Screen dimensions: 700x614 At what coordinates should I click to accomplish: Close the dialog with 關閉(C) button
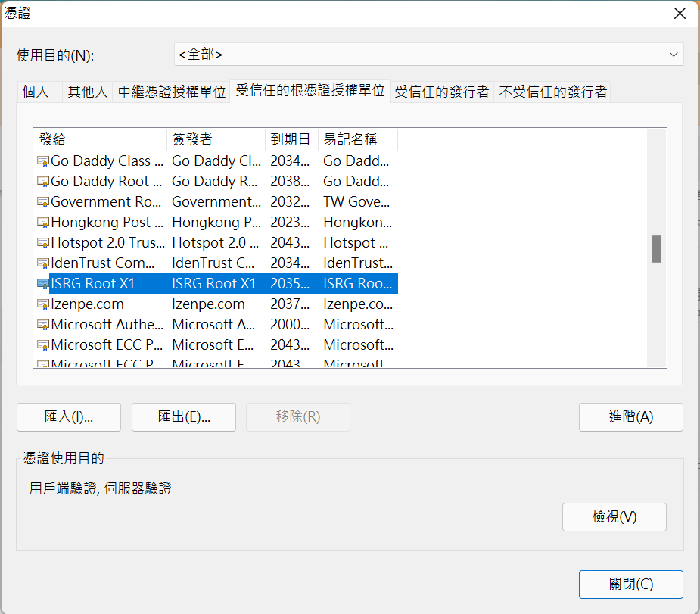pyautogui.click(x=630, y=584)
